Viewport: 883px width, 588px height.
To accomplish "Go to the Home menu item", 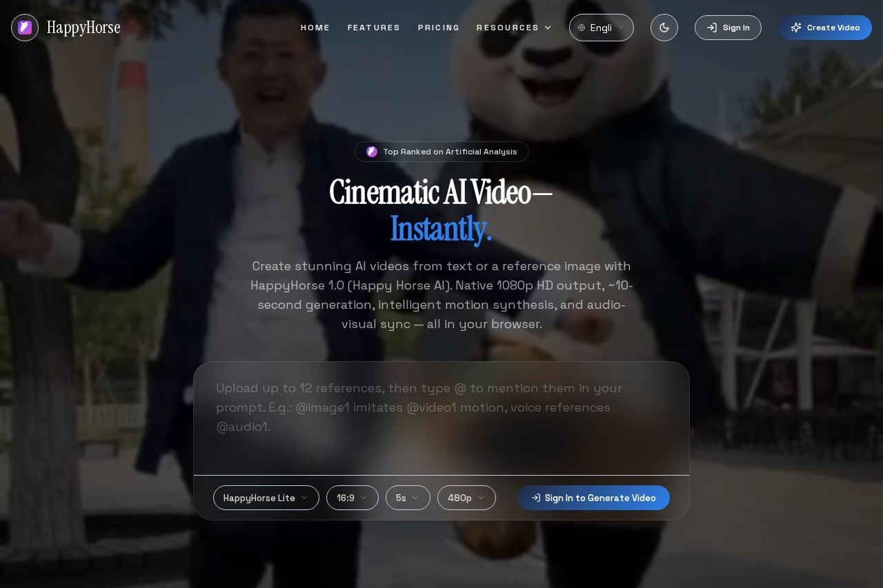I will [x=315, y=28].
